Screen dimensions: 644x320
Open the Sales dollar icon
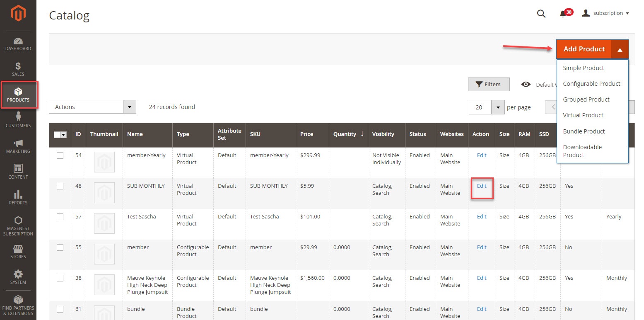pos(18,69)
